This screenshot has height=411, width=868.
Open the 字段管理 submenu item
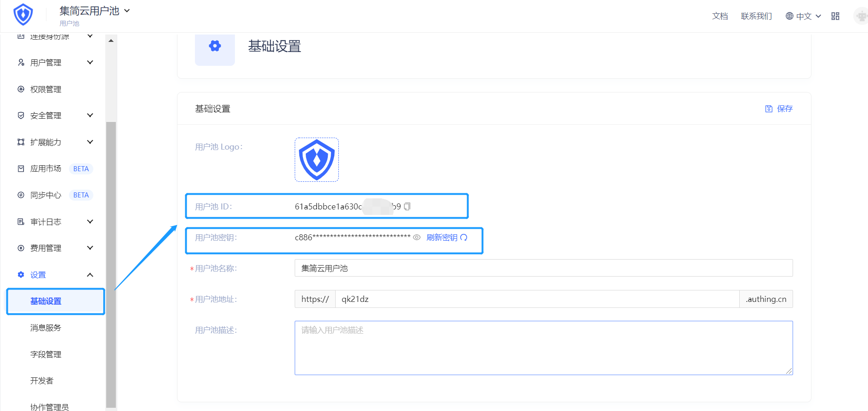(x=46, y=354)
